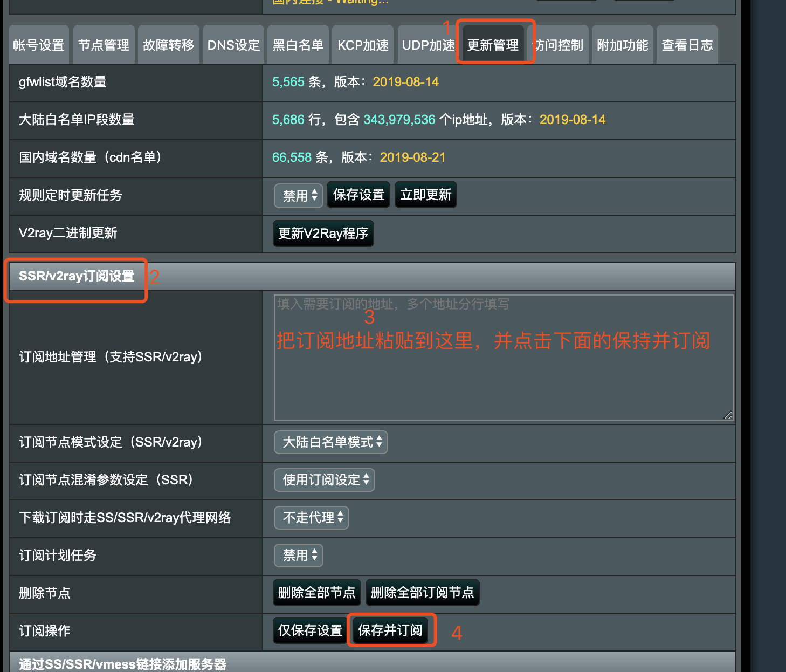The height and width of the screenshot is (672, 786).
Task: Go to the 黑白名单 tab
Action: point(298,45)
